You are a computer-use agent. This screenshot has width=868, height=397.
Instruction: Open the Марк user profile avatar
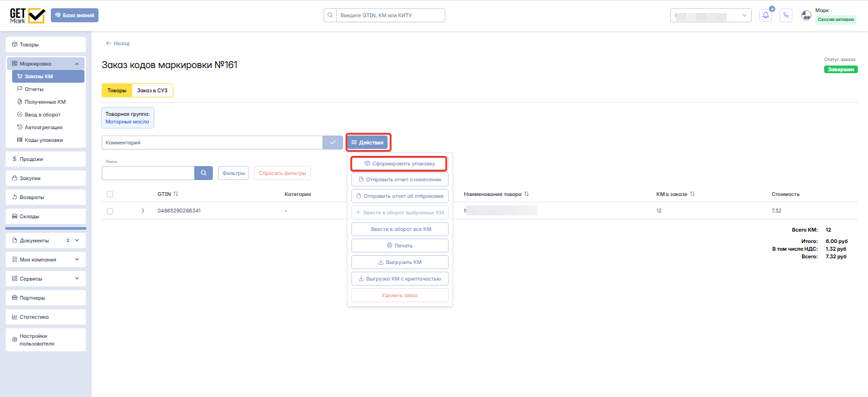[x=806, y=15]
